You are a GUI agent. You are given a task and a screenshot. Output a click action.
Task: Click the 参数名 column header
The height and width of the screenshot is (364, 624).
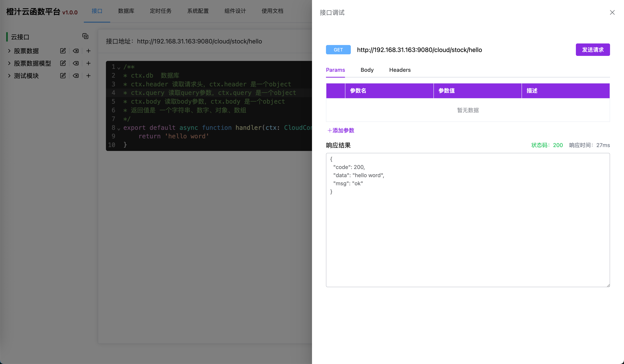pyautogui.click(x=389, y=91)
